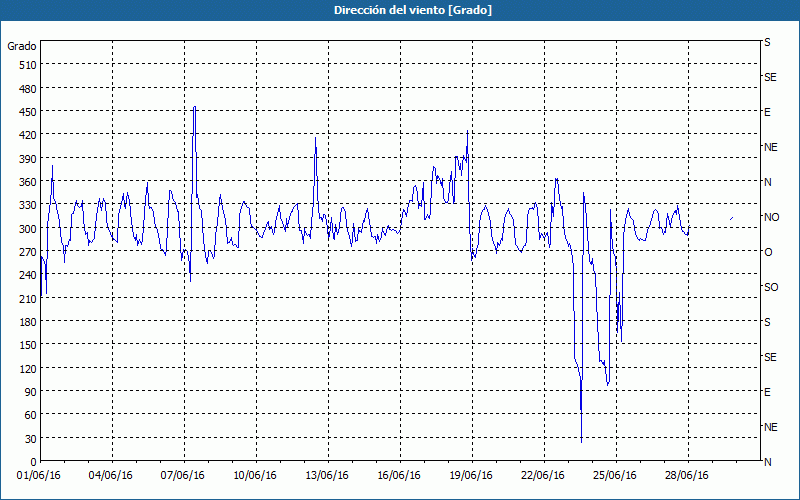Click the 04/06/16 date label

(x=111, y=476)
